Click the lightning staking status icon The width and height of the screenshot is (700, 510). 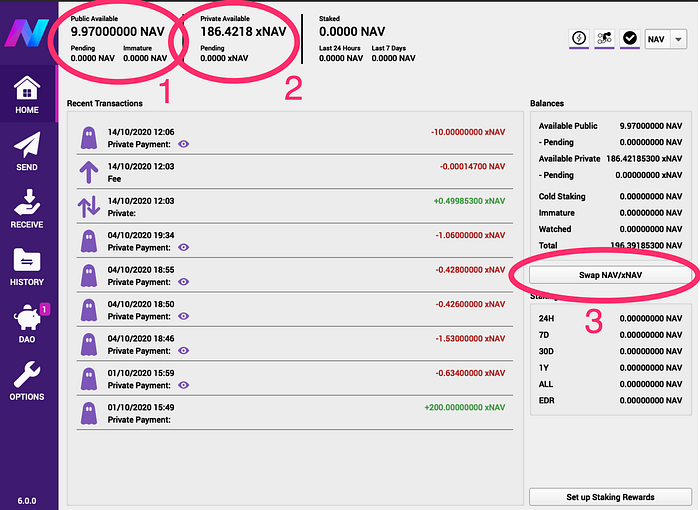[579, 38]
